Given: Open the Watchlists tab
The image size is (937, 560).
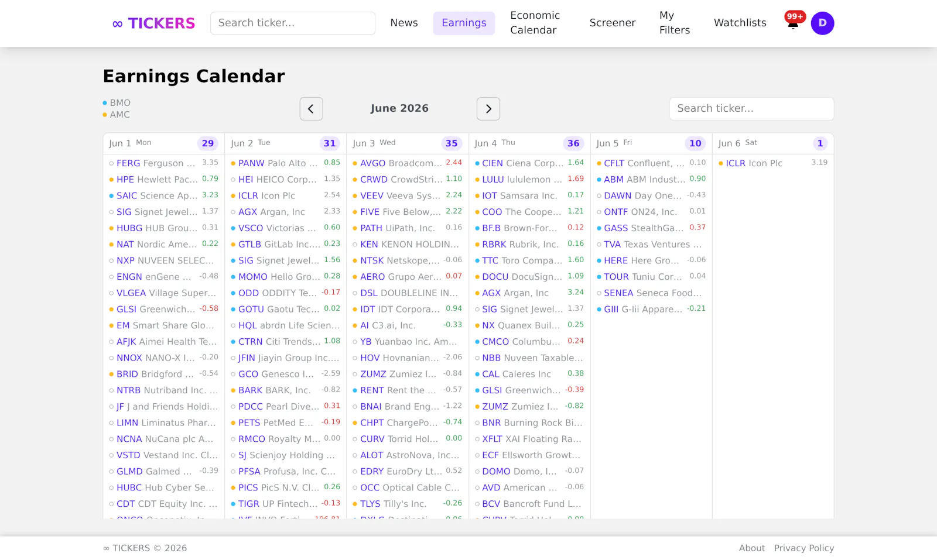Looking at the screenshot, I should 740,23.
